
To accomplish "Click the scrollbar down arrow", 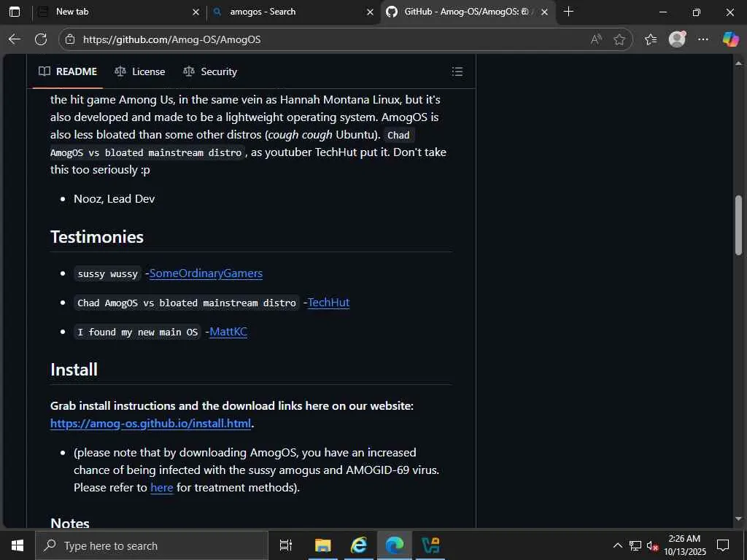I will point(738,519).
